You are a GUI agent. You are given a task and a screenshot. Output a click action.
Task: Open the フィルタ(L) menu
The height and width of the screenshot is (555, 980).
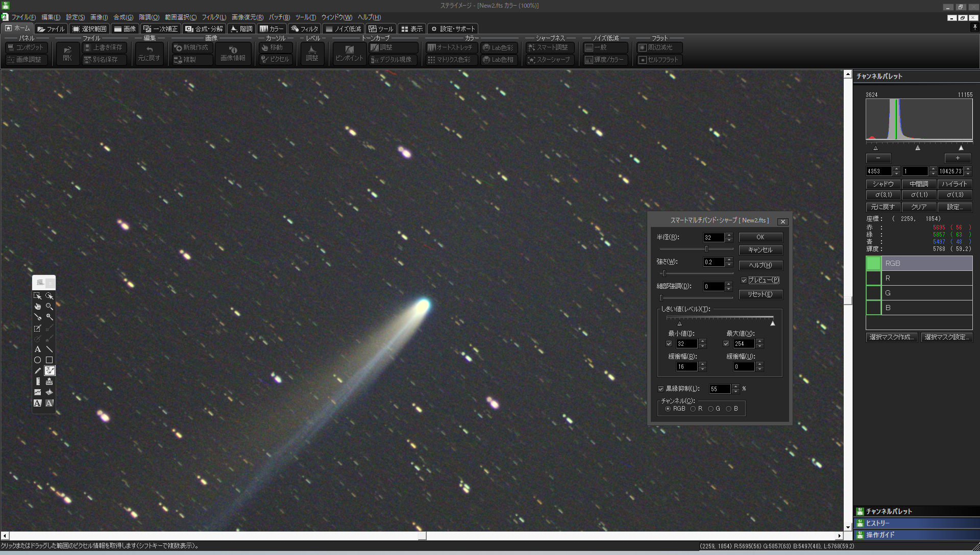(213, 17)
